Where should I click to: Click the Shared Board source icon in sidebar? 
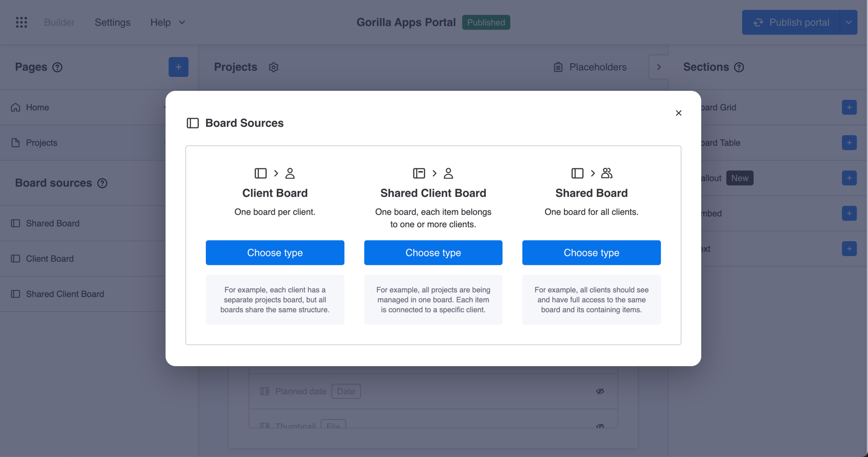click(x=15, y=223)
